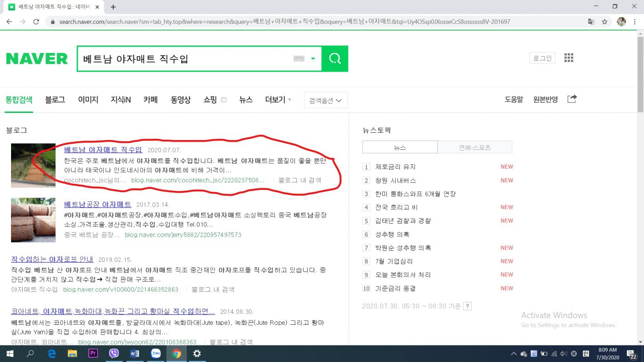Image resolution: width=644 pixels, height=362 pixels.
Task: Click the share icon next to 원본반영
Action: [572, 99]
